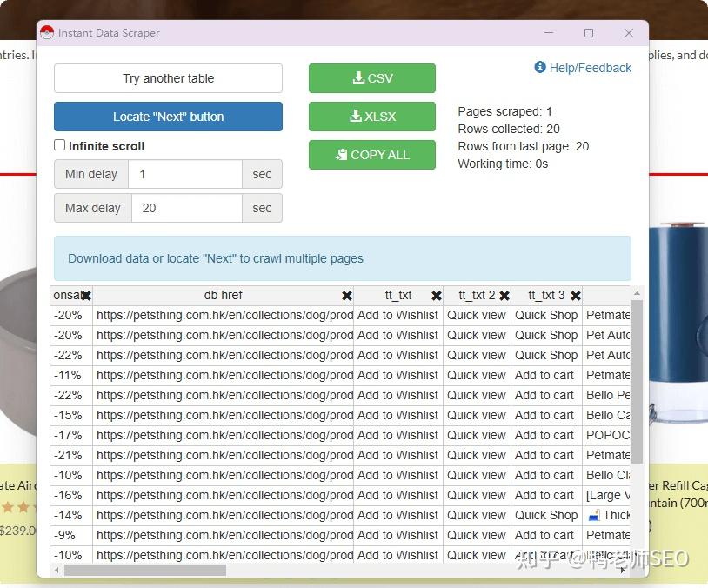Image resolution: width=708 pixels, height=588 pixels.
Task: Edit the Min delay value
Action: 185,174
